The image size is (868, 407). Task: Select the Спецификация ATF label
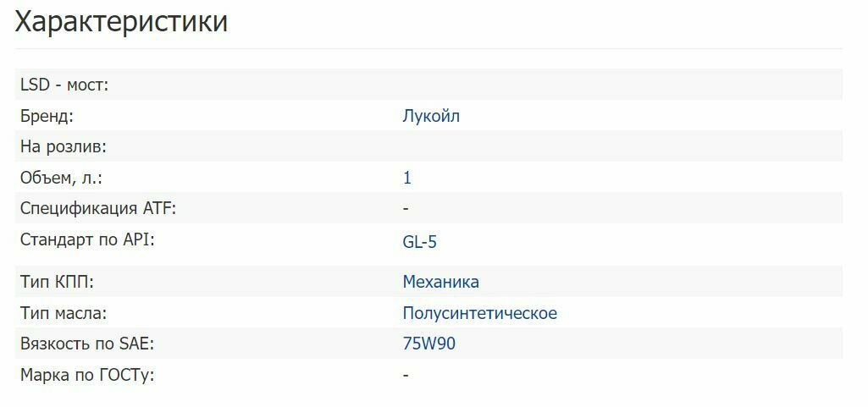(x=98, y=209)
